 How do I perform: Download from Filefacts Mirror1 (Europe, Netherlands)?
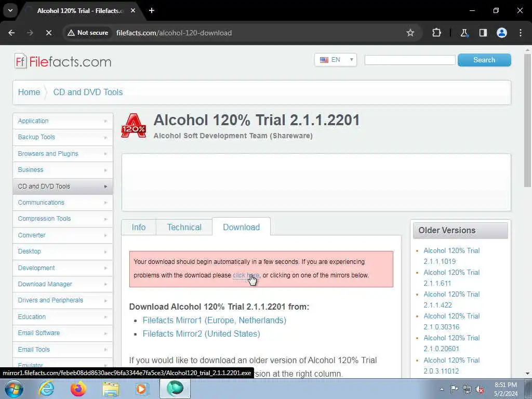point(215,320)
